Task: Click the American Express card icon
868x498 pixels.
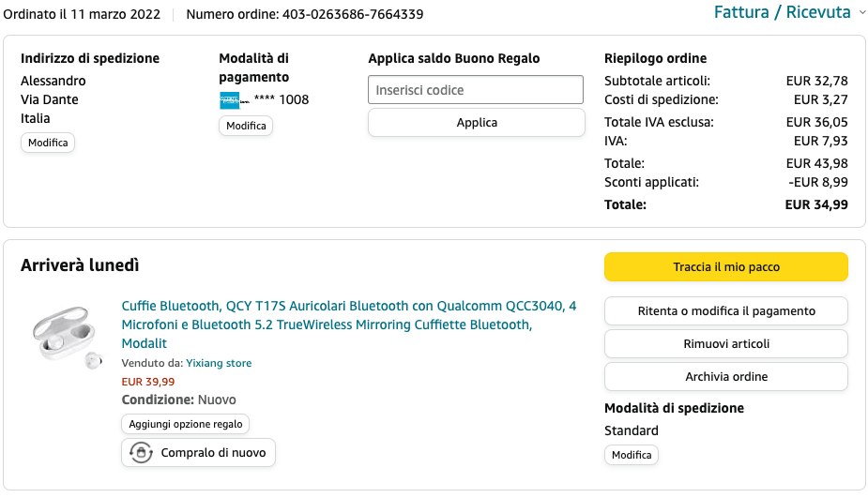Action: [x=230, y=100]
